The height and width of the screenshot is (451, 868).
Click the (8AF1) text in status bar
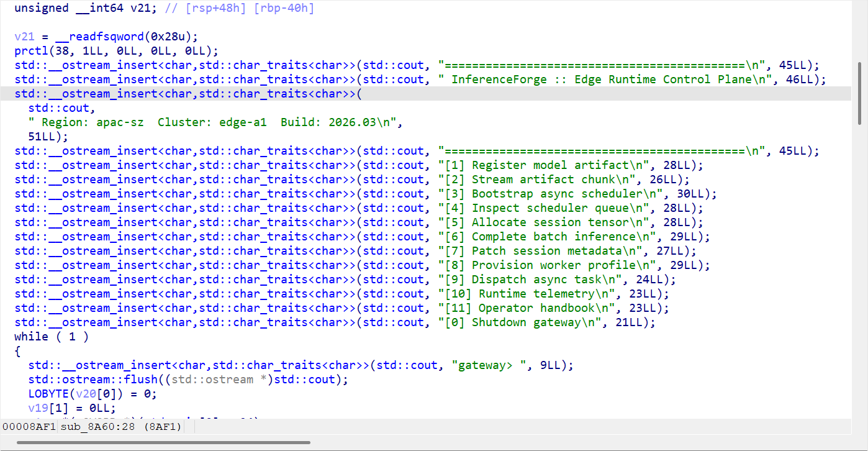(161, 427)
